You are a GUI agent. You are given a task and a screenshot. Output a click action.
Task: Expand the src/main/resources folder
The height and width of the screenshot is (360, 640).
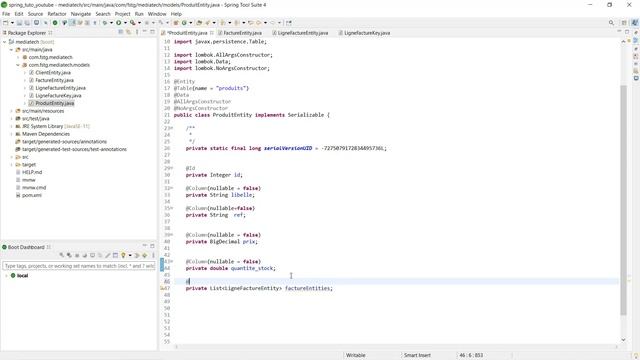11,111
